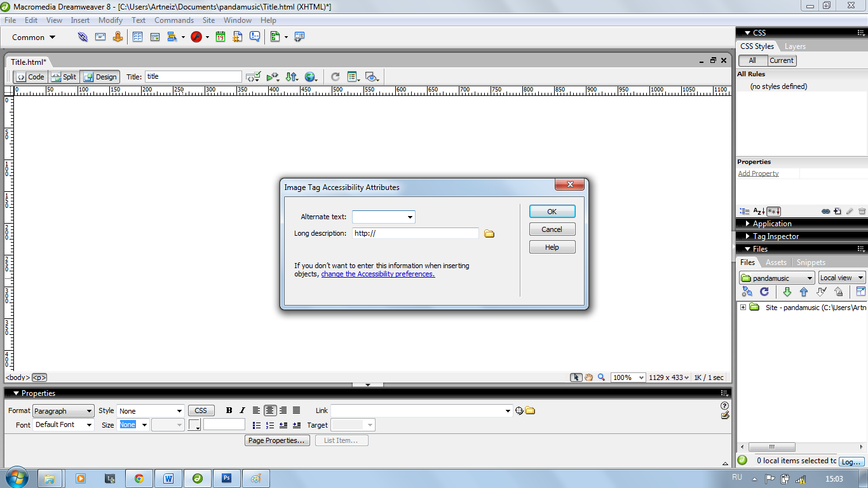Click the Page Properties button
868x488 pixels.
click(278, 440)
